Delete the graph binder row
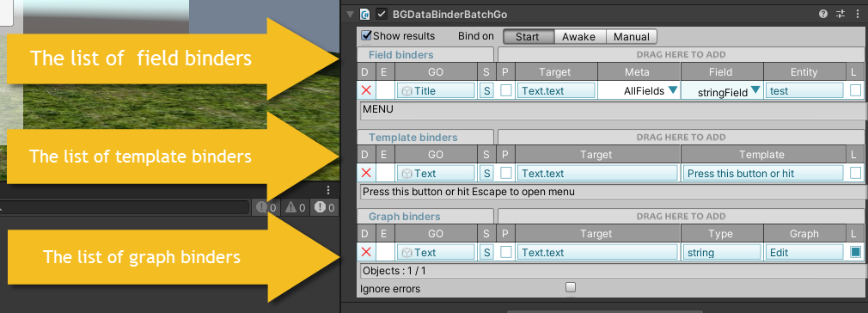 coord(366,252)
